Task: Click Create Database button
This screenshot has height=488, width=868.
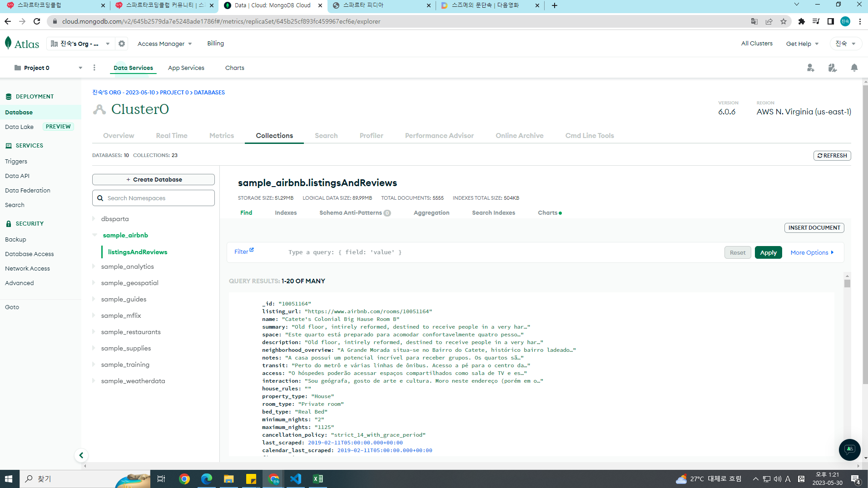Action: [154, 180]
